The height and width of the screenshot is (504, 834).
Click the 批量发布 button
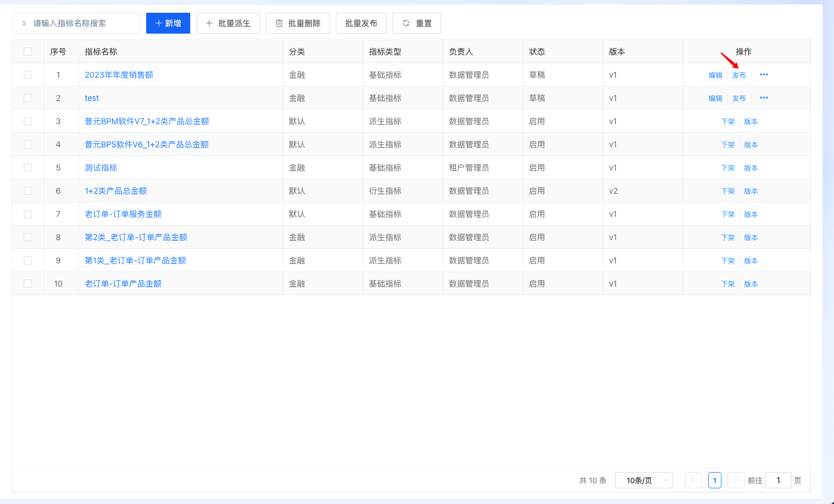[x=361, y=23]
